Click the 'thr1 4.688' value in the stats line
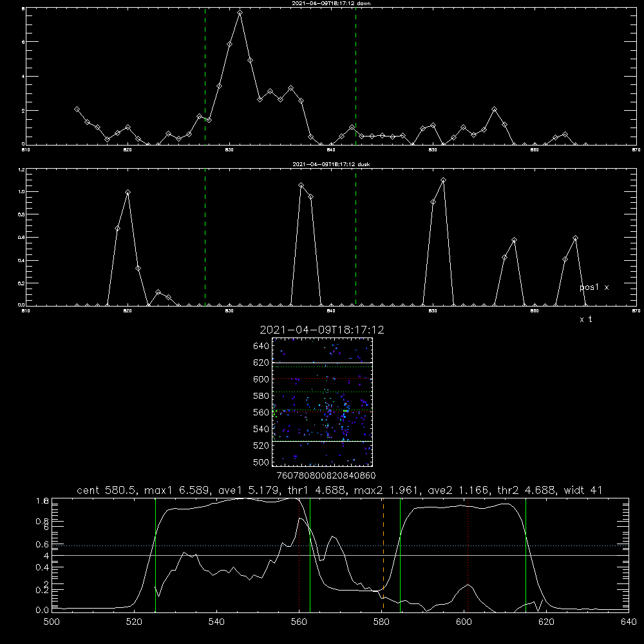Screen dimensions: 644x644 click(317, 490)
